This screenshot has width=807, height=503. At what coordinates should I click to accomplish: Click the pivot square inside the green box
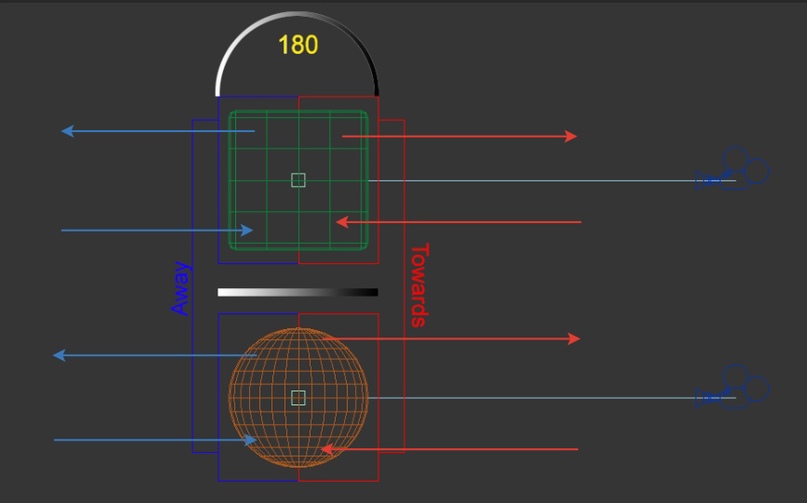pyautogui.click(x=299, y=180)
